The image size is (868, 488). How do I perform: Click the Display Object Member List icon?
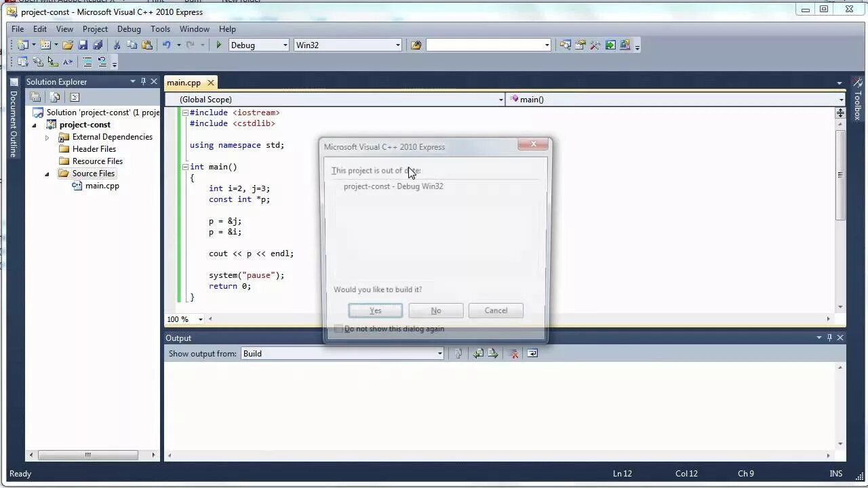22,62
